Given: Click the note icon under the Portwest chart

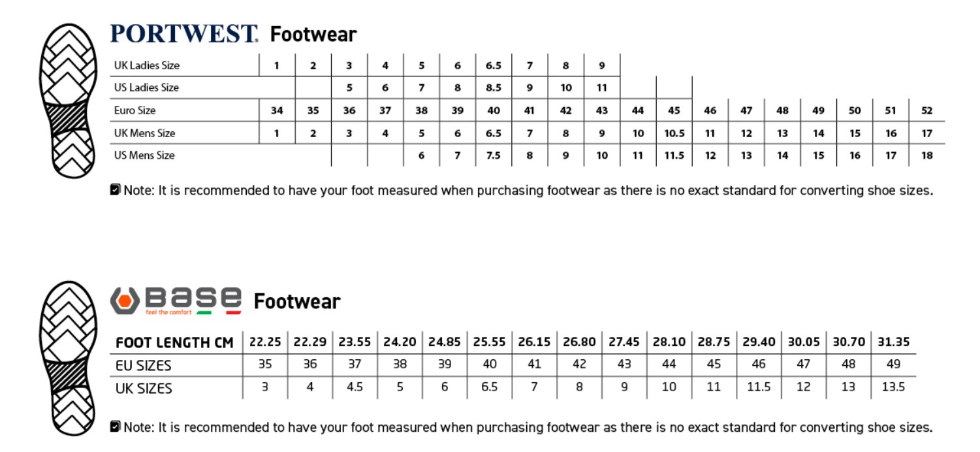Looking at the screenshot, I should pyautogui.click(x=116, y=190).
